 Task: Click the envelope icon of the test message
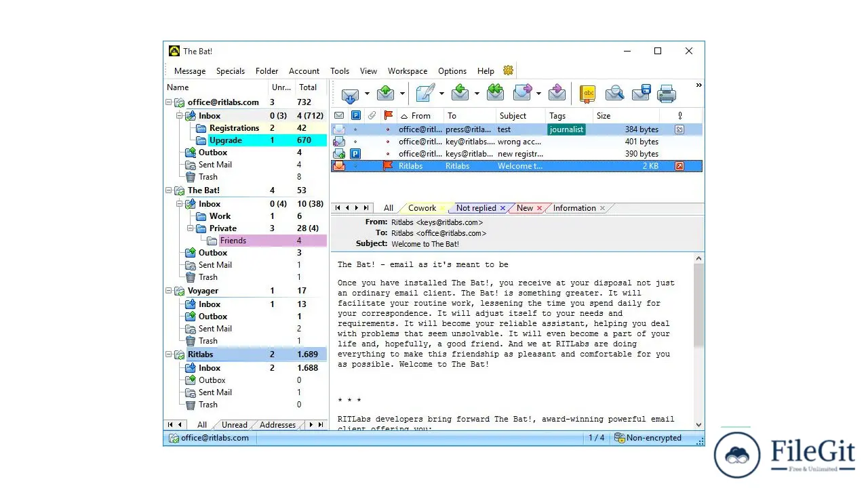339,129
